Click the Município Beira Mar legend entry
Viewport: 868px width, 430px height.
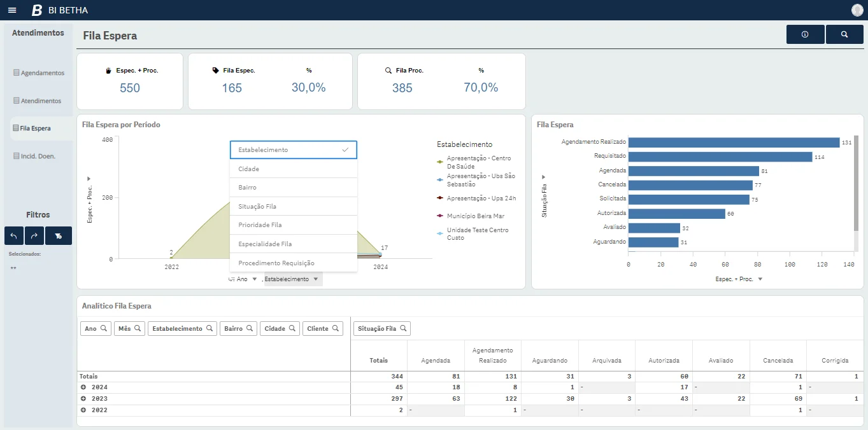coord(471,216)
